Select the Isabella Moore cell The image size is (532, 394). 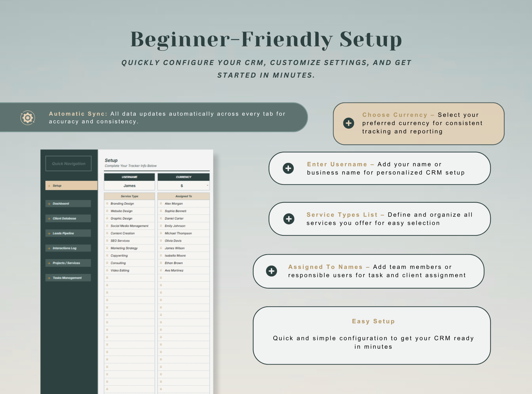coord(184,255)
